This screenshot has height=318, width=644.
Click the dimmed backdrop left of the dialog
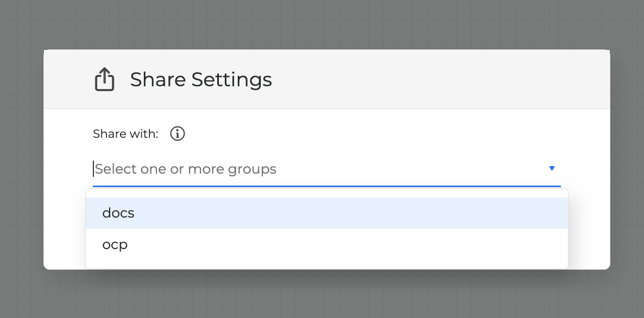click(x=22, y=163)
